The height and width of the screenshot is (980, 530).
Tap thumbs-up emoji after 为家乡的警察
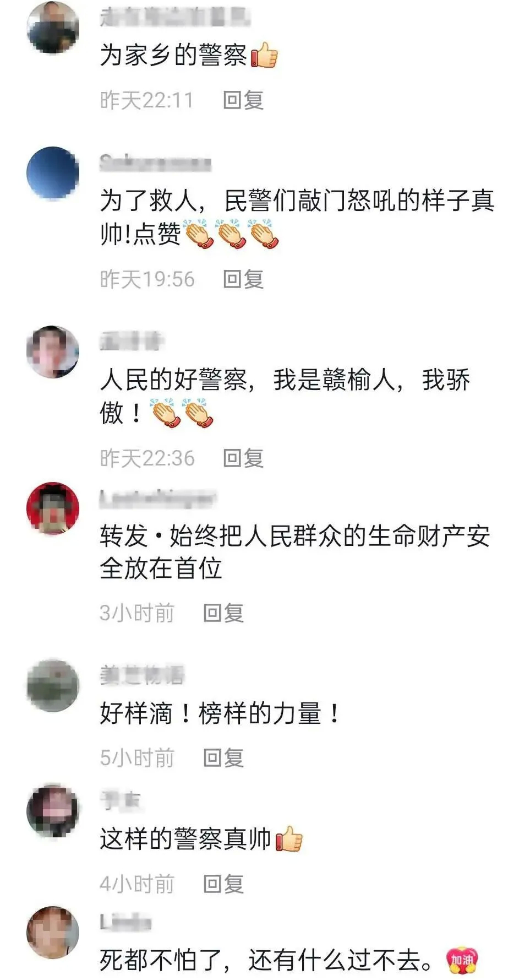[x=264, y=55]
